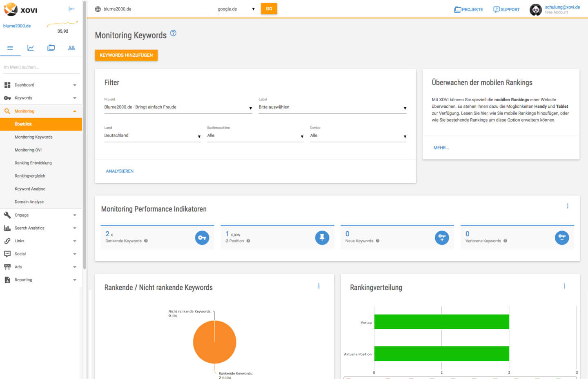
Task: Expand the Links menu section
Action: tap(75, 241)
